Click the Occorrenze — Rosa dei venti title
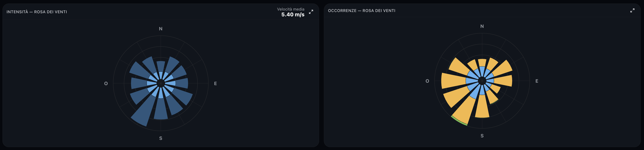Screen dimensions: 644x150 pyautogui.click(x=362, y=11)
